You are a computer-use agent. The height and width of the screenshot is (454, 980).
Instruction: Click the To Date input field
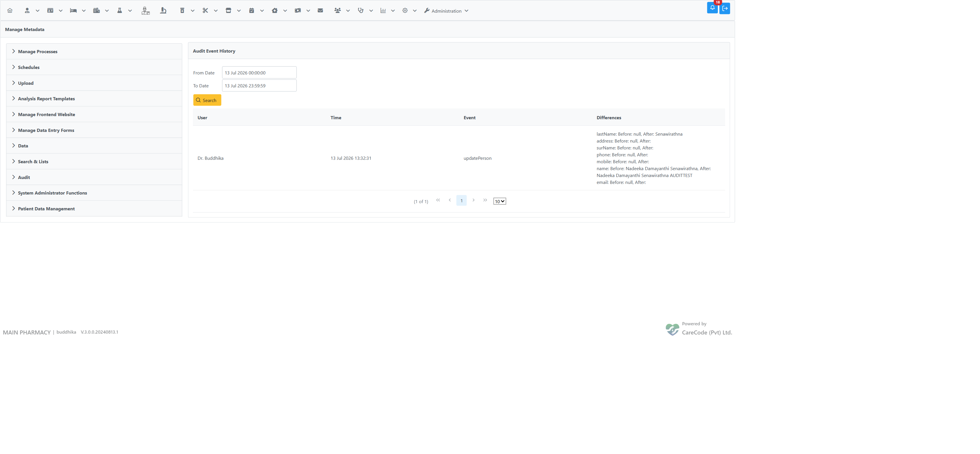[x=259, y=86]
